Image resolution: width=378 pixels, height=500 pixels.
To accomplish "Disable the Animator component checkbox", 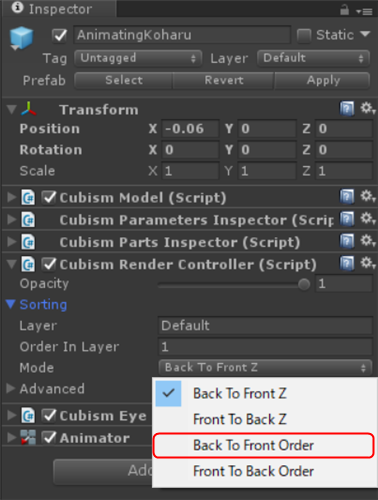I will [49, 438].
